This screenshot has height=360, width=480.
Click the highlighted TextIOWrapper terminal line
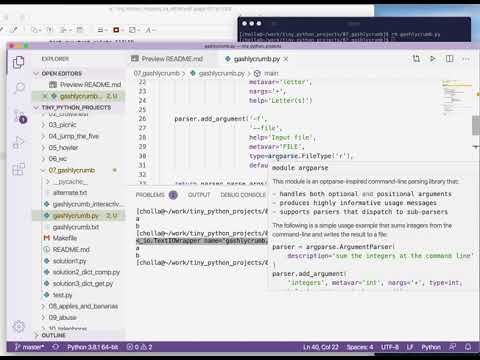click(202, 241)
